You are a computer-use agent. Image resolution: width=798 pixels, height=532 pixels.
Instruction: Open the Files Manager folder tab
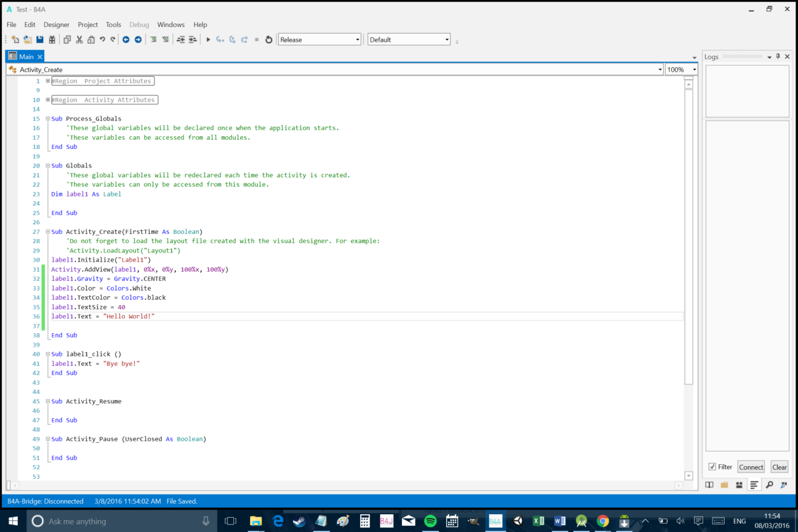pos(724,485)
